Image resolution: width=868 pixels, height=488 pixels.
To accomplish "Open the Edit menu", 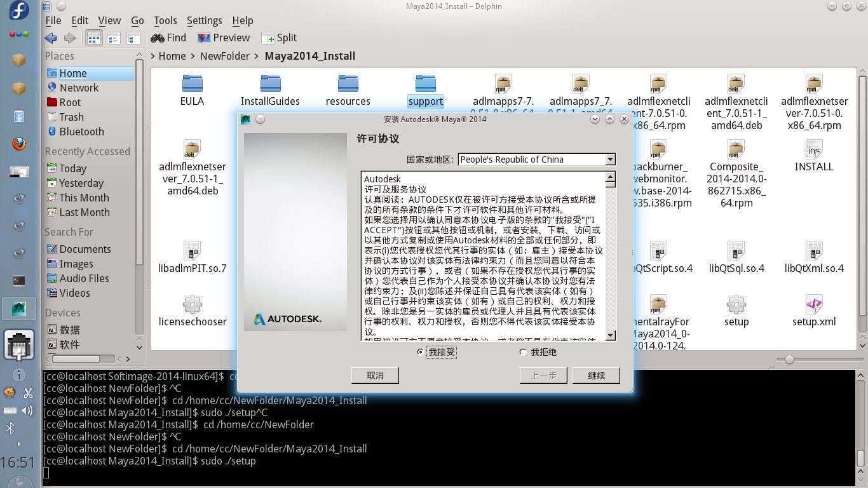I will [x=80, y=20].
